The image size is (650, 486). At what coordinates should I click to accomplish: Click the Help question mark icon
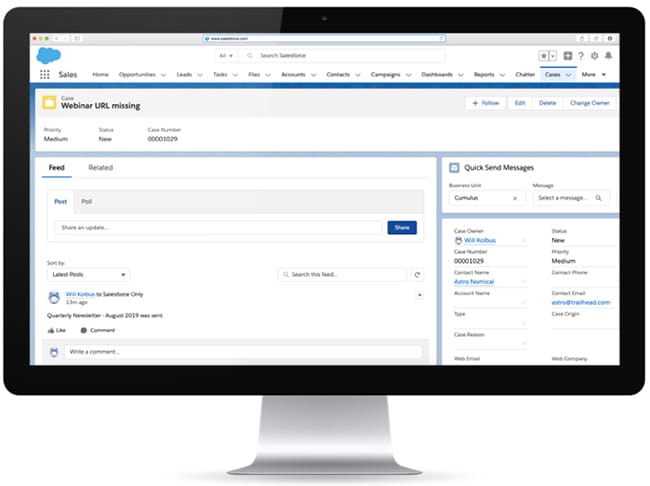(x=581, y=57)
